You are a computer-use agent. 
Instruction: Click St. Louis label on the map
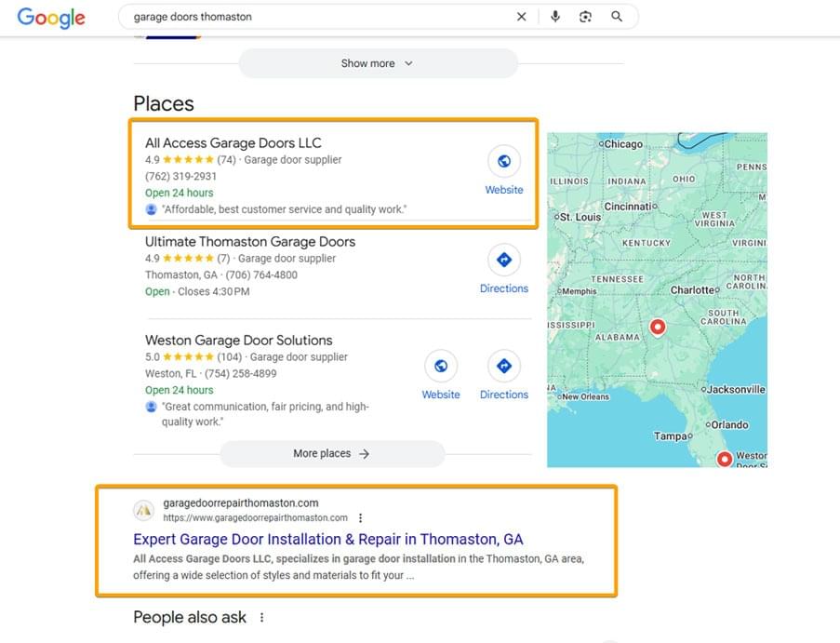pyautogui.click(x=580, y=217)
